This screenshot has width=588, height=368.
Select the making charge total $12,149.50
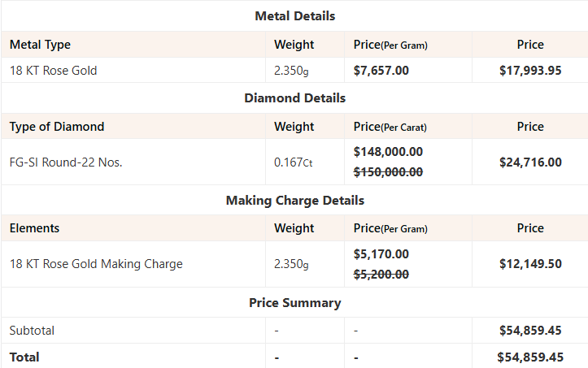click(530, 264)
